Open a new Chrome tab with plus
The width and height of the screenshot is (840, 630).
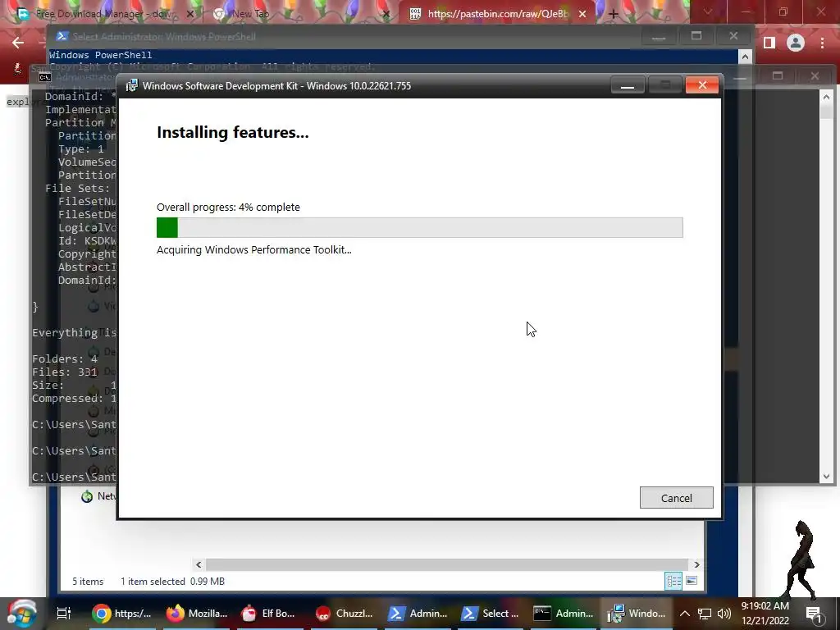614,15
